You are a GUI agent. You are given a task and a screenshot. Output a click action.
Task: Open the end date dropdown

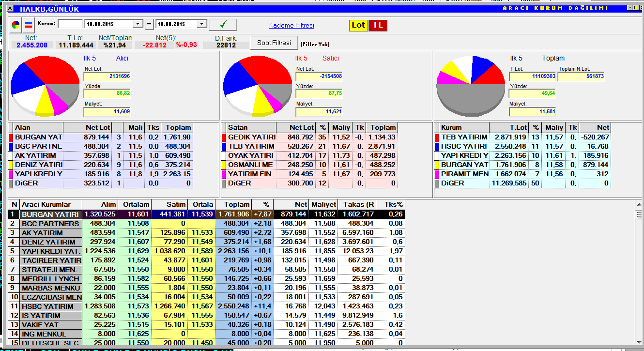pos(202,24)
